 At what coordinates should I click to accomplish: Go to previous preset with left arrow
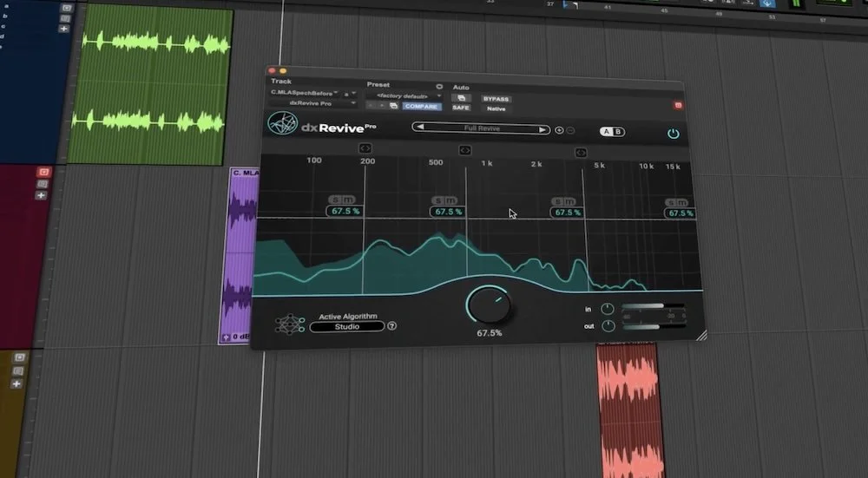(x=420, y=128)
